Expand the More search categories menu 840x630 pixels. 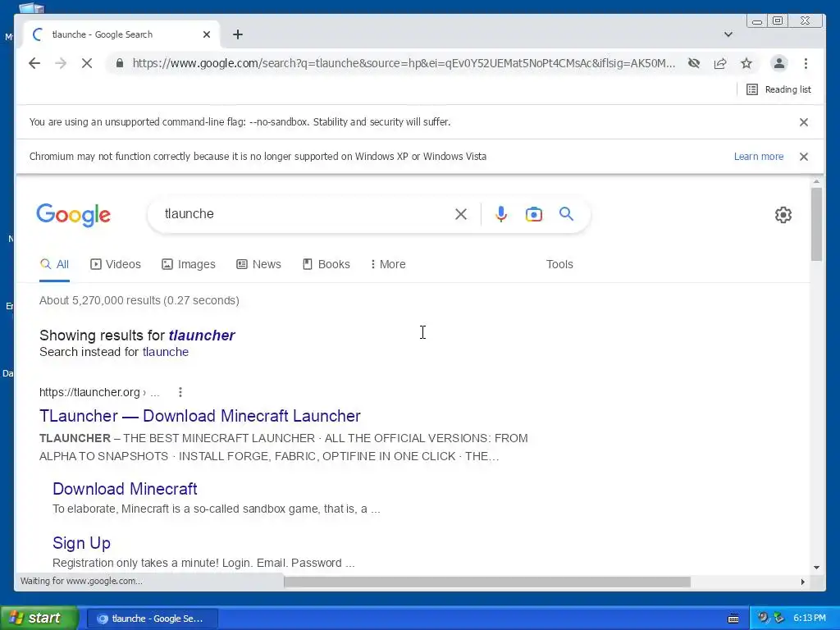click(x=388, y=264)
